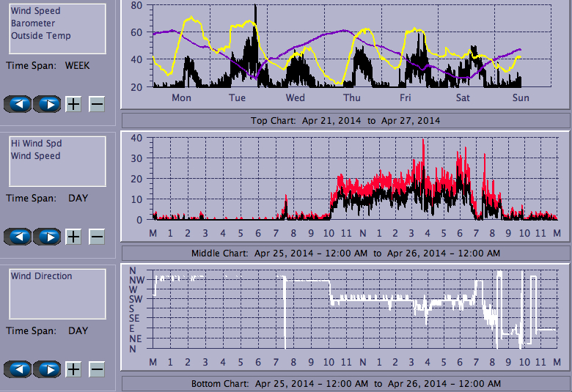572x392 pixels.
Task: Click the Top Chart date range caption
Action: 345,121
